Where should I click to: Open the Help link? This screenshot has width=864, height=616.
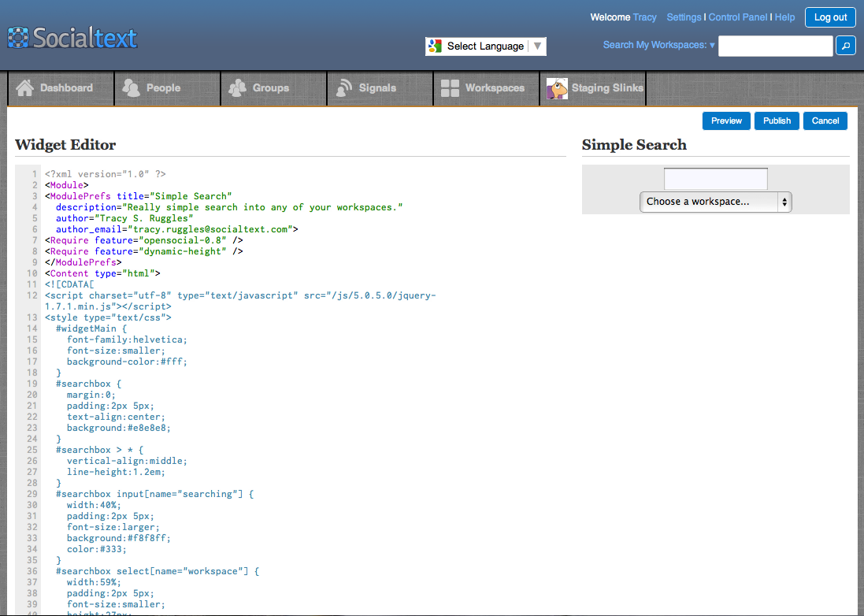784,17
